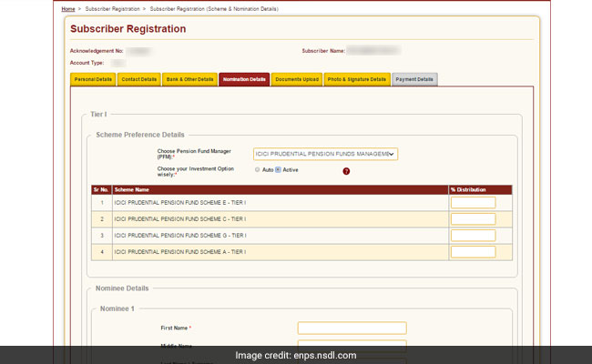Image resolution: width=592 pixels, height=364 pixels.
Task: Click 'ICICI PRUDENTIAL PENSION FUND SCHEME C - TIER I' text
Action: click(180, 219)
